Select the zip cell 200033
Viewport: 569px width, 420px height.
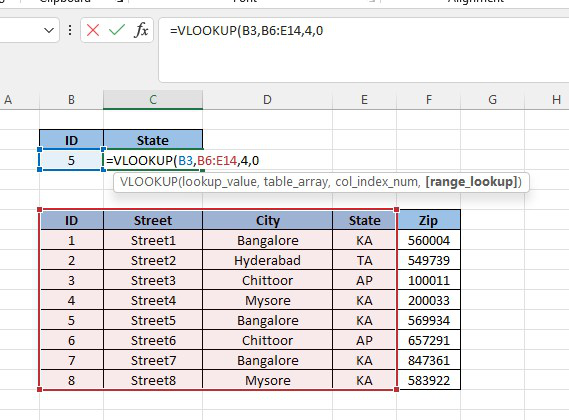[429, 300]
